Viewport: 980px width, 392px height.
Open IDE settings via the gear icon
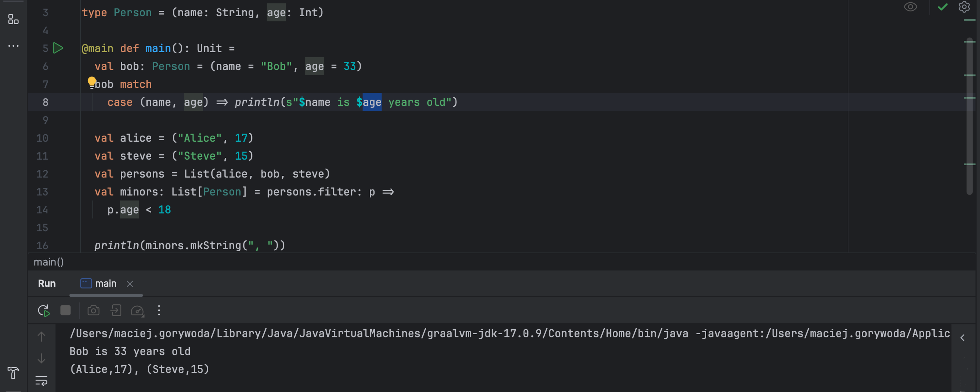(x=964, y=7)
